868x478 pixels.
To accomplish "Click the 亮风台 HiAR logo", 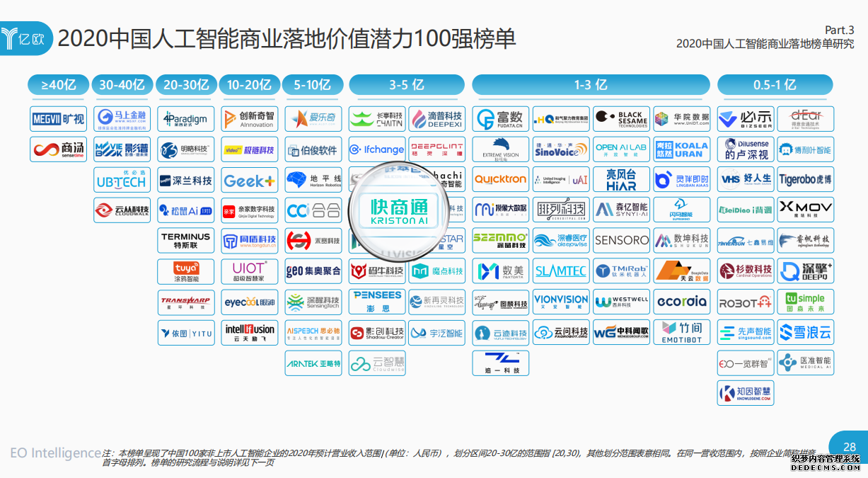I will (620, 180).
